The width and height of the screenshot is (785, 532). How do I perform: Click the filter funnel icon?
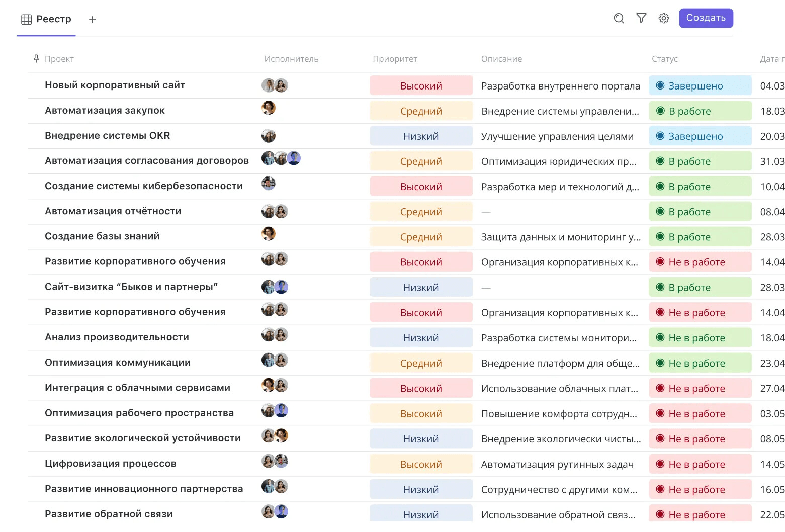(641, 19)
